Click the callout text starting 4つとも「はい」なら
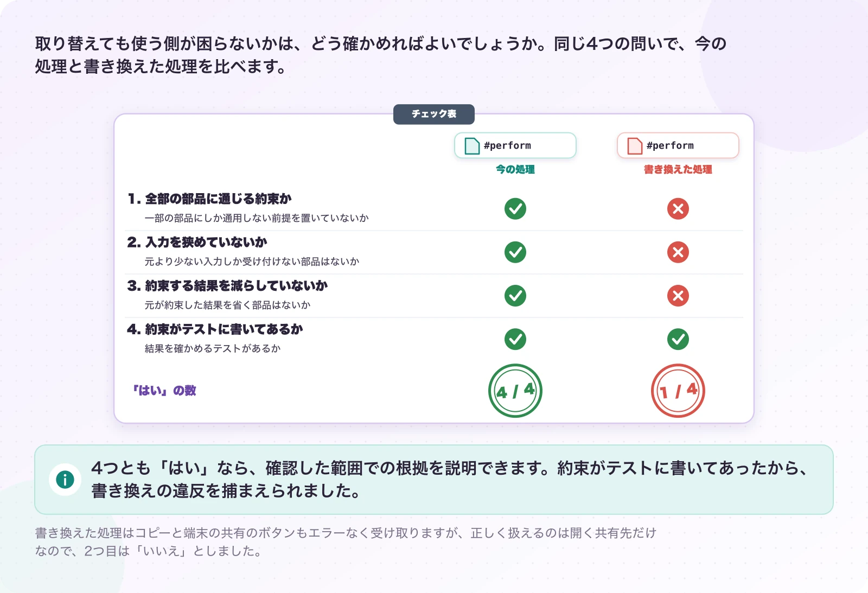The height and width of the screenshot is (593, 868). pyautogui.click(x=449, y=479)
